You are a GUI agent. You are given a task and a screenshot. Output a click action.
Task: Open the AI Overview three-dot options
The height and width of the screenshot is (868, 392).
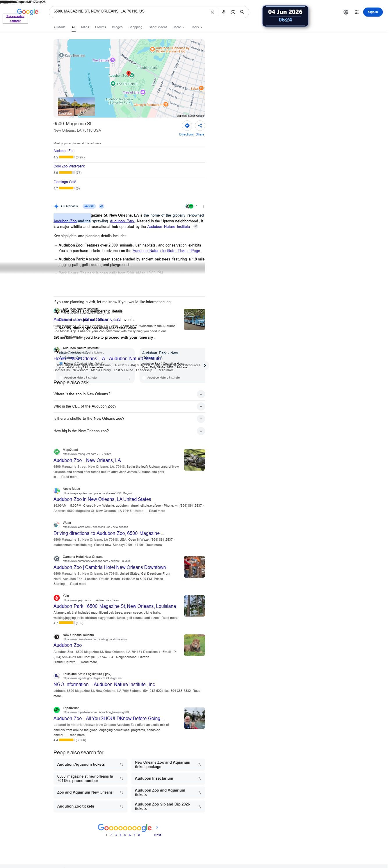(205, 209)
